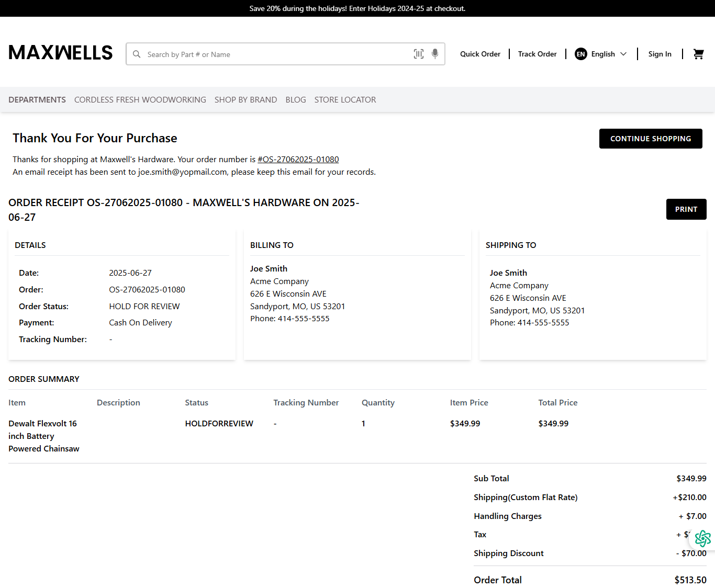The image size is (715, 588).
Task: Click the EN language badge icon
Action: (581, 54)
